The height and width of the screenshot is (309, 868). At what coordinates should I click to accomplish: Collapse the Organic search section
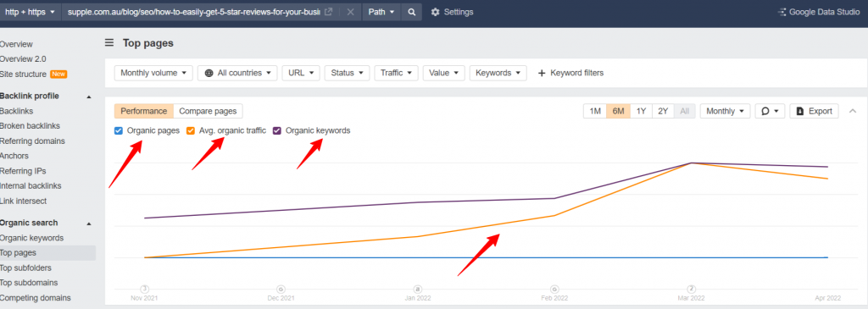click(89, 223)
